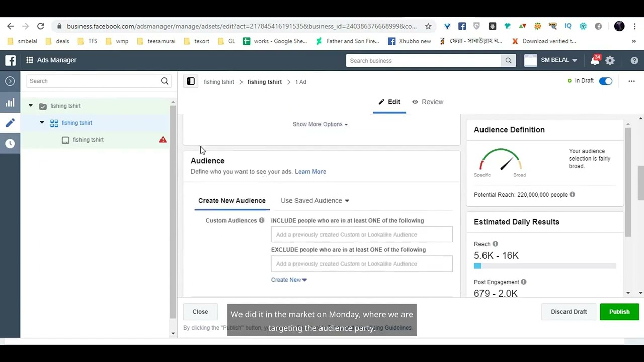Click the Search business field
This screenshot has height=362, width=644.
(x=424, y=61)
